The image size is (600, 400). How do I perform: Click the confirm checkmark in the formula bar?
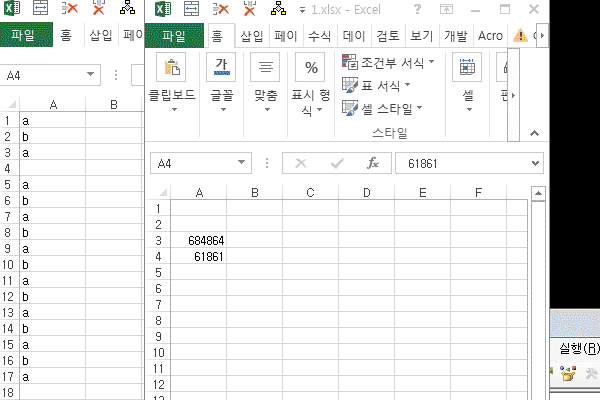tap(337, 163)
